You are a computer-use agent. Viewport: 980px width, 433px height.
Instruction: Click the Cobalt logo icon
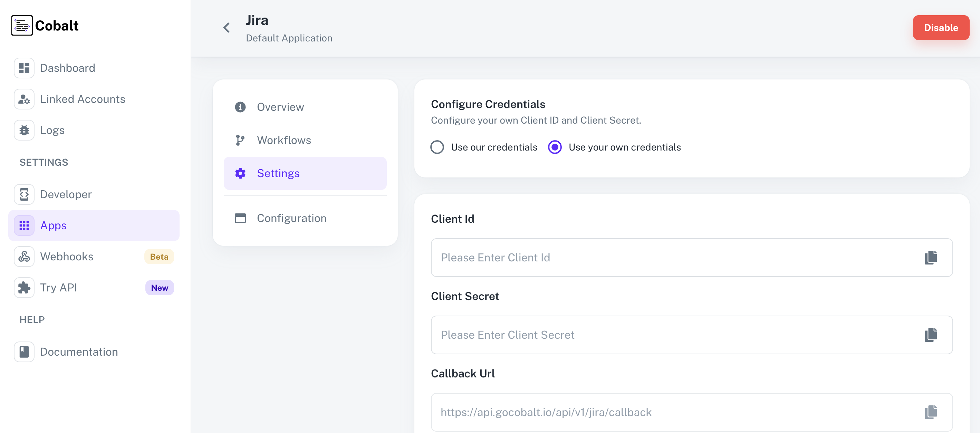(x=21, y=26)
